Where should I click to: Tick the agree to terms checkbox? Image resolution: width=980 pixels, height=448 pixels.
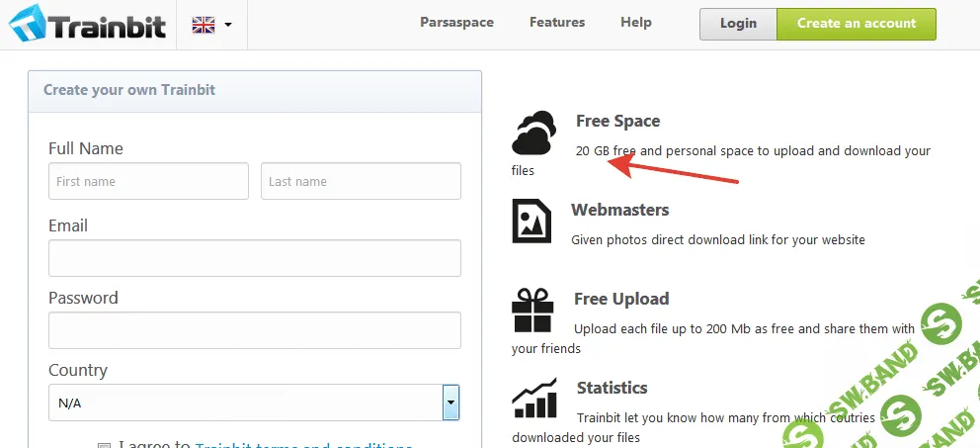(x=104, y=446)
